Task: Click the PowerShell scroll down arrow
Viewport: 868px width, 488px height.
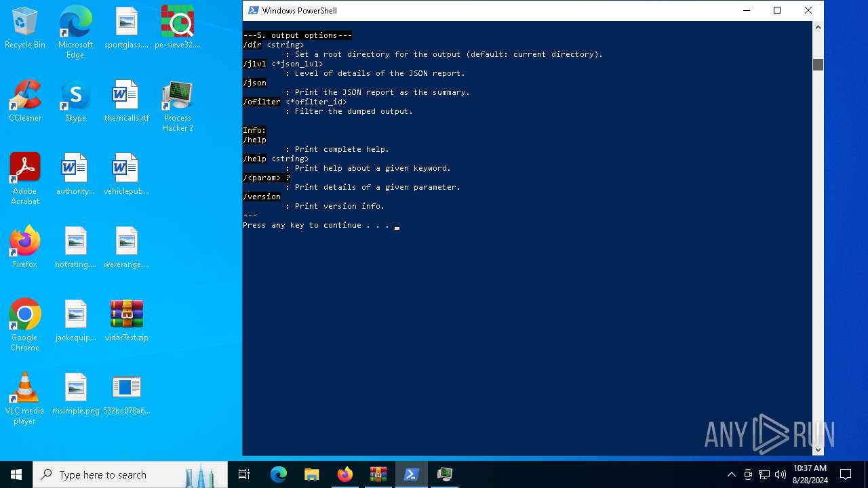Action: (818, 449)
